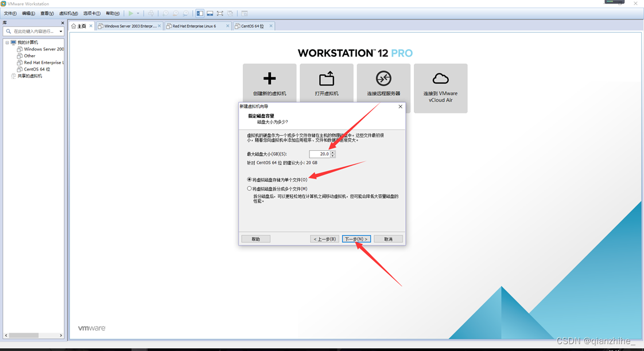
Task: Open the 查看(V) menu
Action: 47,13
